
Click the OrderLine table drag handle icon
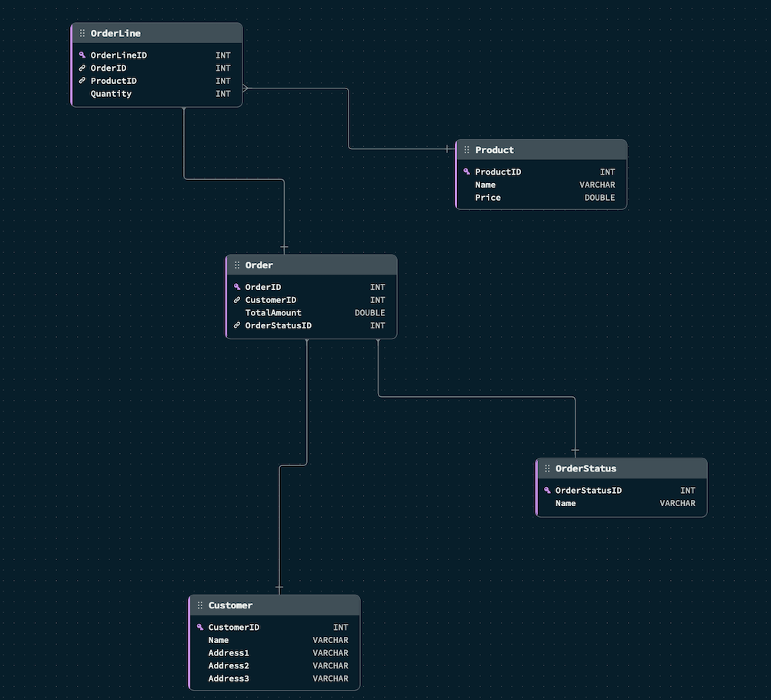click(82, 33)
